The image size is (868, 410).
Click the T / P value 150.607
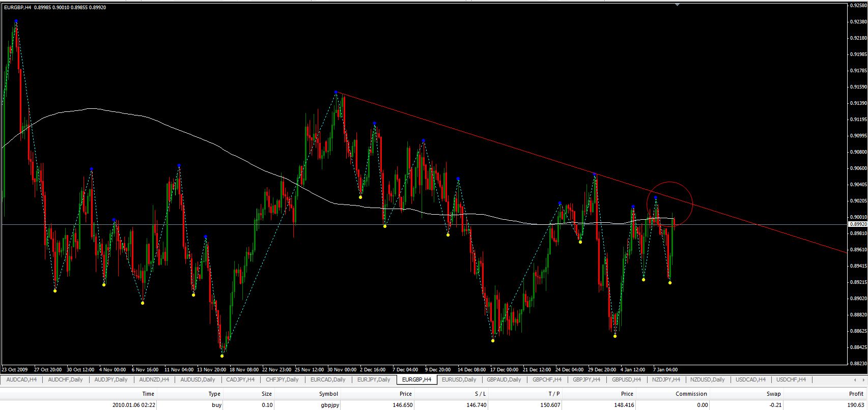pyautogui.click(x=550, y=405)
